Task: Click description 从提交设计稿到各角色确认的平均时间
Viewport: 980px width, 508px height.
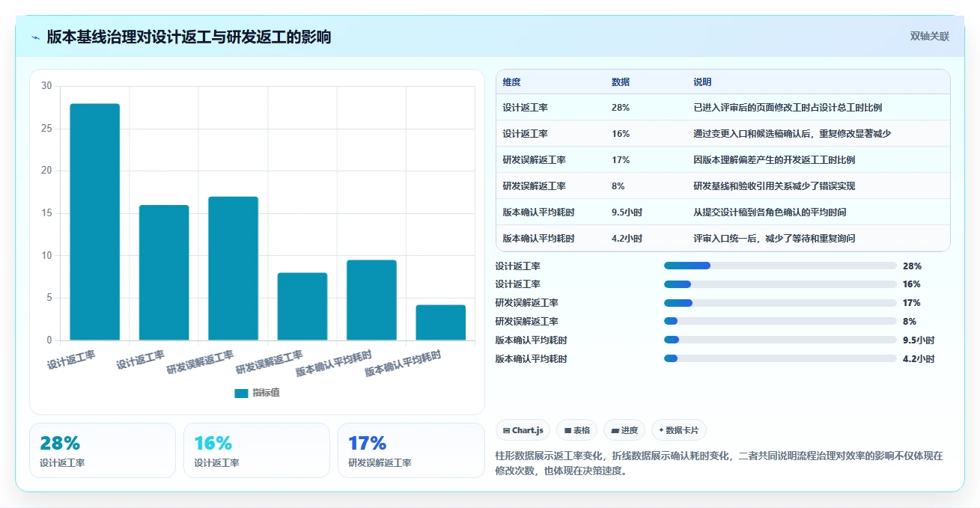Action: click(770, 212)
